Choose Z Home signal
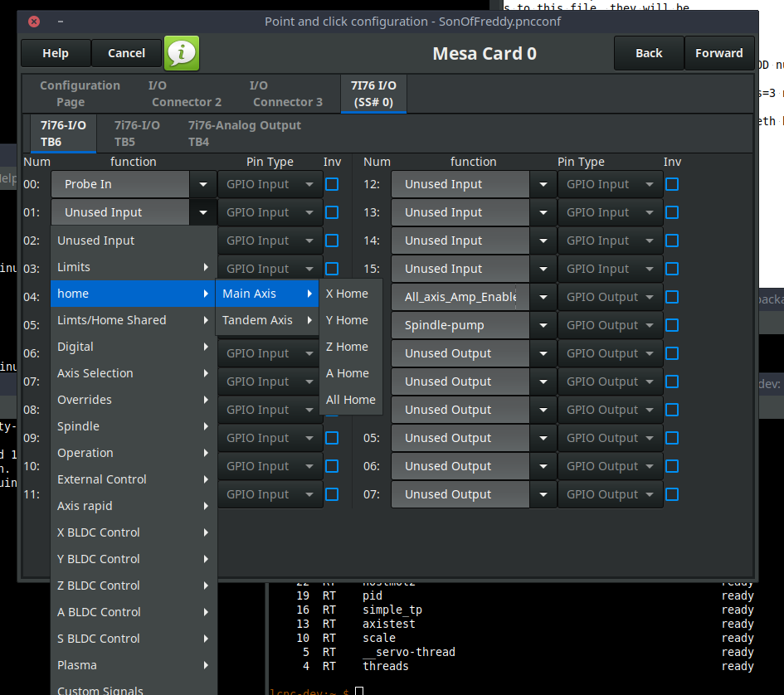 [351, 347]
